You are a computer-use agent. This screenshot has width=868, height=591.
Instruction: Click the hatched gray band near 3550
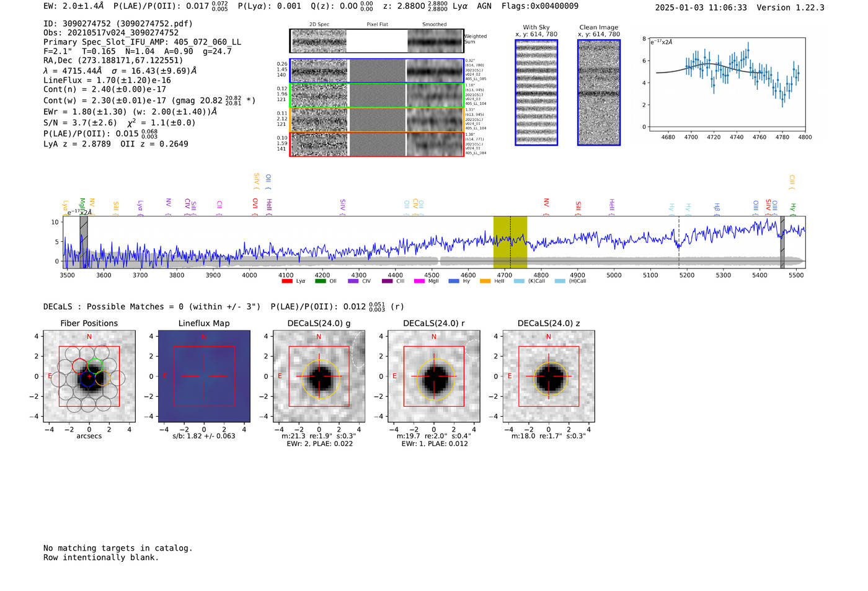point(84,242)
